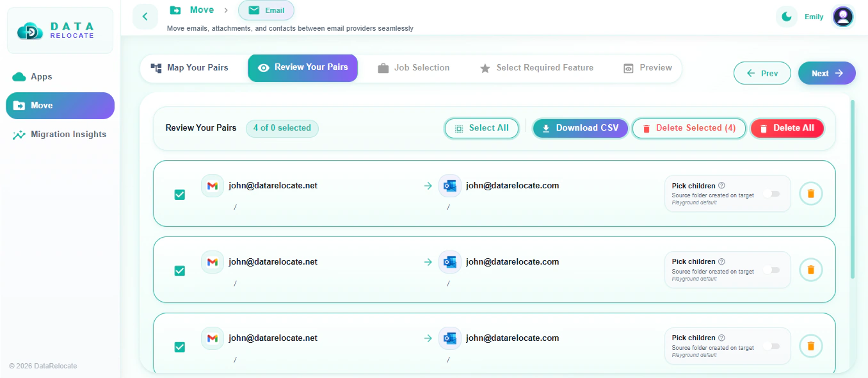Open Apps in the sidebar
This screenshot has height=378, width=868.
coord(60,77)
